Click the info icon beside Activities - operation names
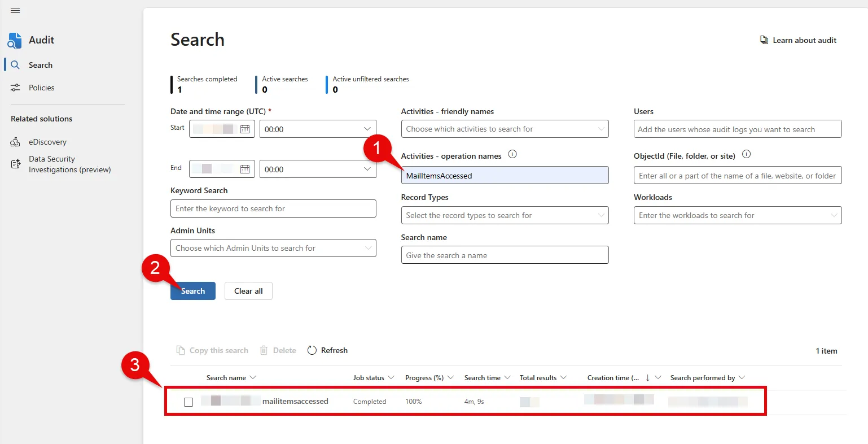 click(x=512, y=154)
